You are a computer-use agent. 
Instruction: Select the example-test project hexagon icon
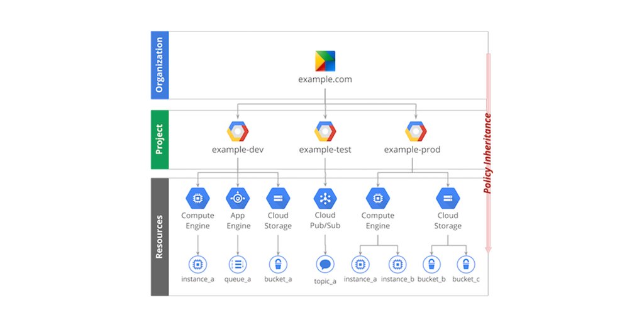click(x=325, y=131)
